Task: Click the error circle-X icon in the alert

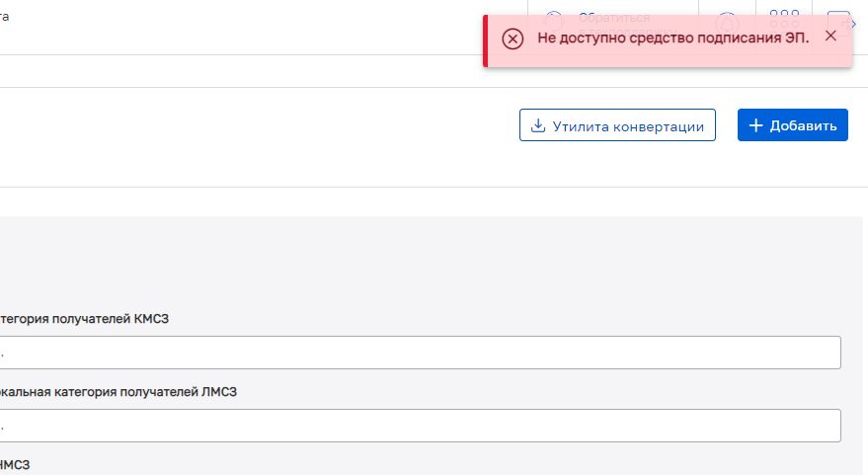Action: (513, 39)
